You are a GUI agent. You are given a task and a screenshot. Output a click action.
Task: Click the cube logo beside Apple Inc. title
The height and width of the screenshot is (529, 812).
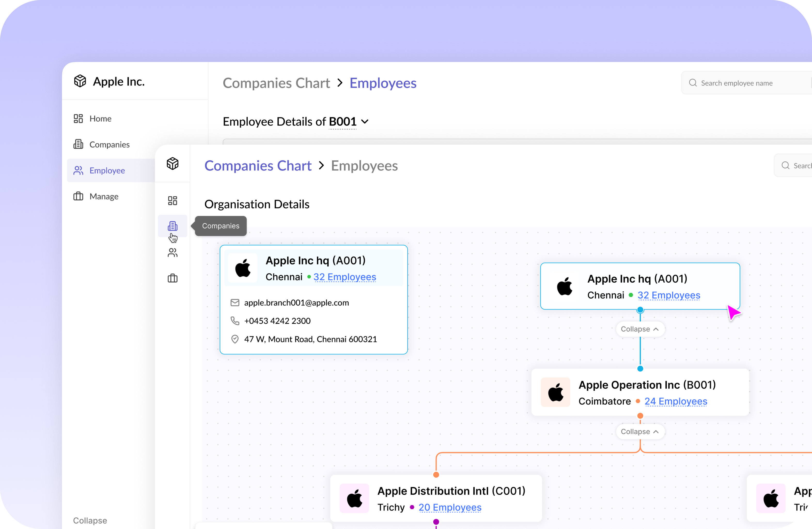pyautogui.click(x=80, y=81)
